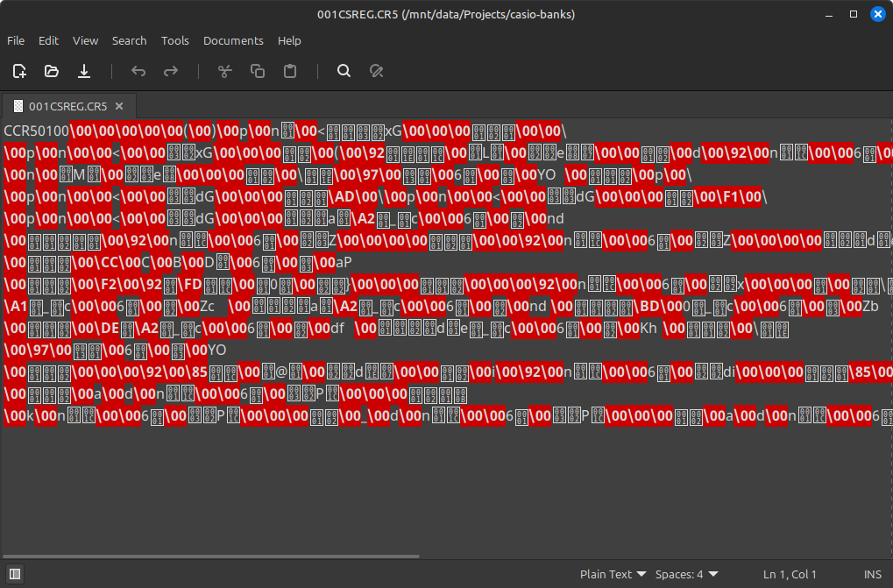Close the 001CSREG.CR5 tab

point(119,107)
